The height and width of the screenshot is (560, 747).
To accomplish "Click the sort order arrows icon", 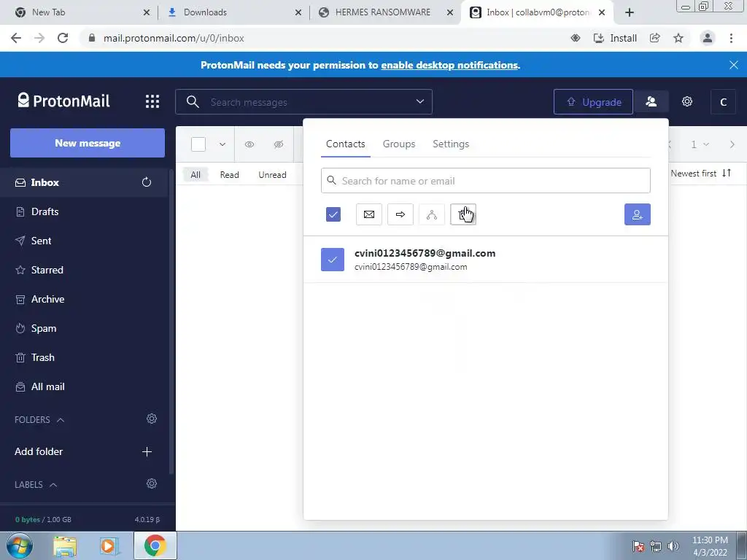I will click(x=727, y=174).
